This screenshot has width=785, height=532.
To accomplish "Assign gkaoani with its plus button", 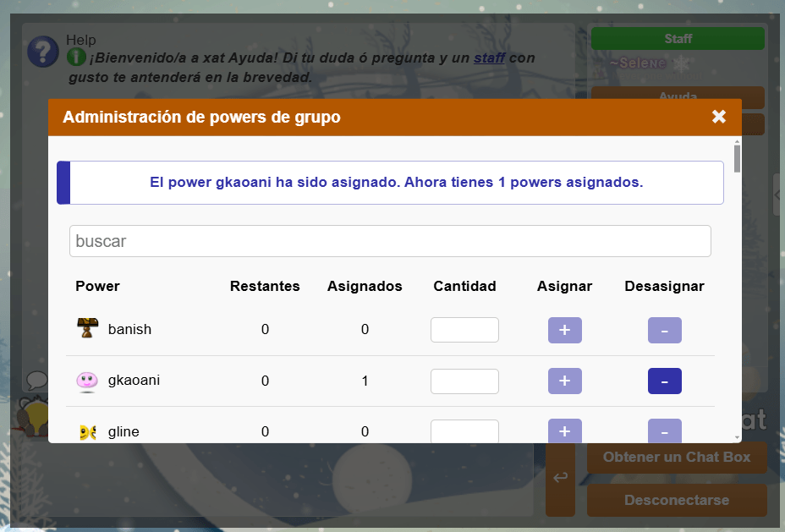I will pos(564,381).
